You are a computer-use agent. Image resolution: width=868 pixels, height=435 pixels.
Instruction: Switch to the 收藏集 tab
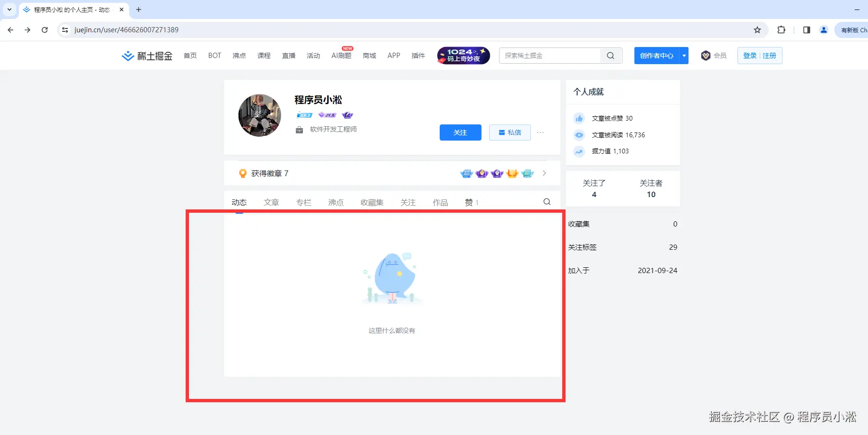(x=372, y=202)
